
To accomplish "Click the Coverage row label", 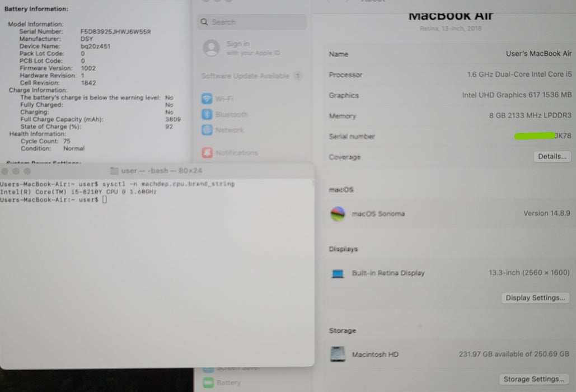I will tap(345, 157).
